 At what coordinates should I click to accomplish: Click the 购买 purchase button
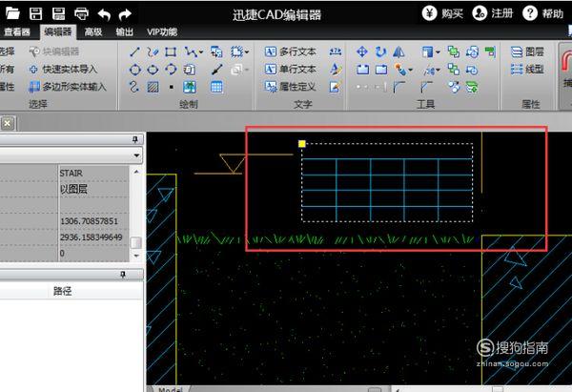click(x=442, y=14)
